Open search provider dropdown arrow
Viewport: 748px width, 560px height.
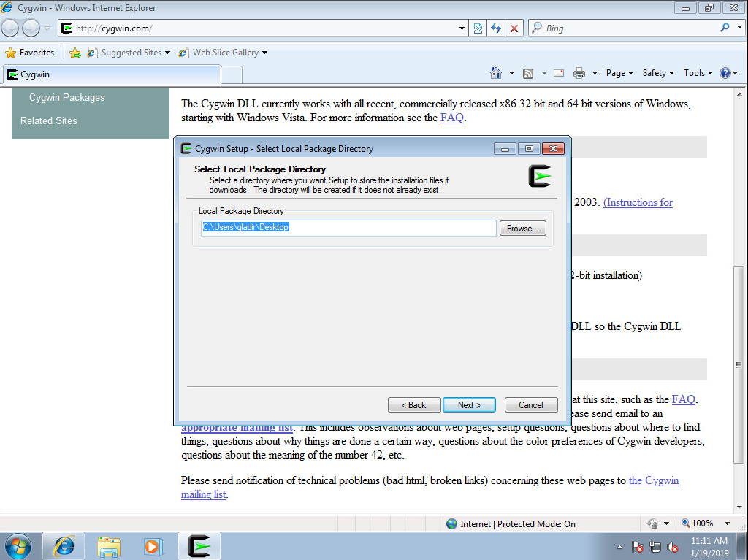coord(739,28)
